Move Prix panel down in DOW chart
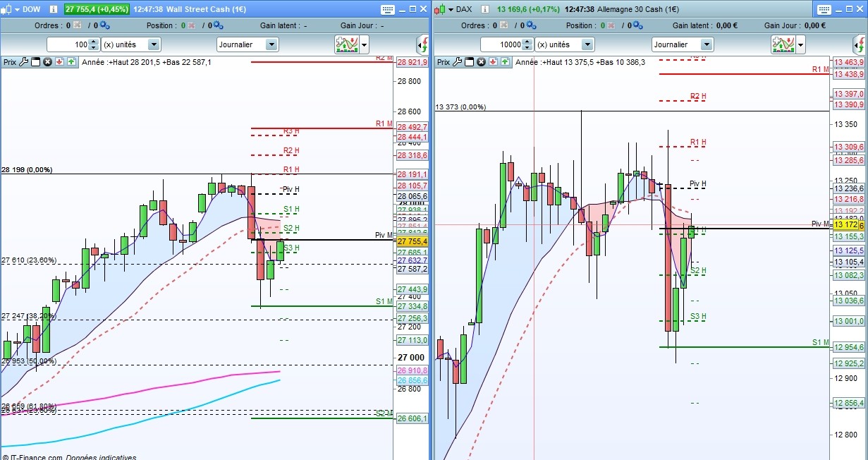 pyautogui.click(x=59, y=62)
